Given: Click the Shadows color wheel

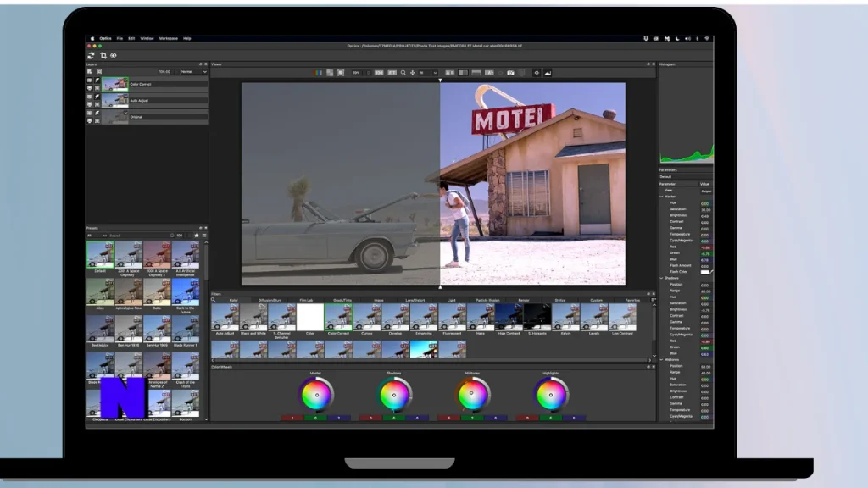Looking at the screenshot, I should tap(394, 395).
